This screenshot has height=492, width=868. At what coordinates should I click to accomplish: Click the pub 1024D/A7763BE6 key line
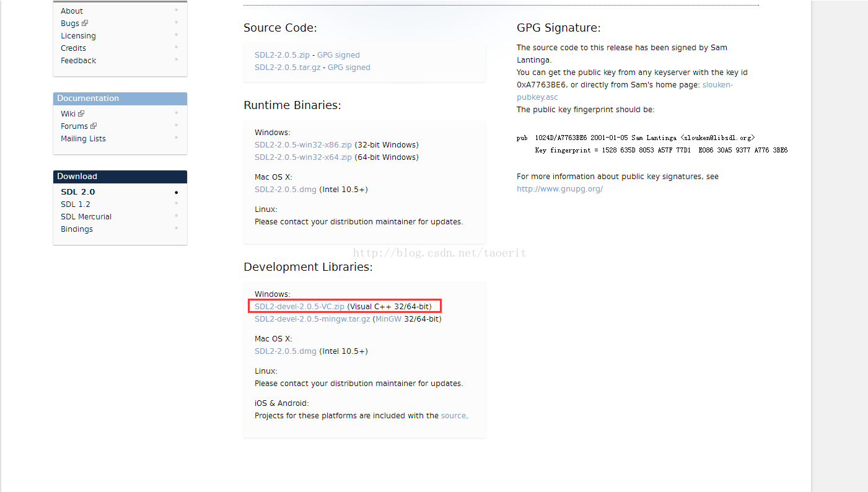(x=636, y=138)
